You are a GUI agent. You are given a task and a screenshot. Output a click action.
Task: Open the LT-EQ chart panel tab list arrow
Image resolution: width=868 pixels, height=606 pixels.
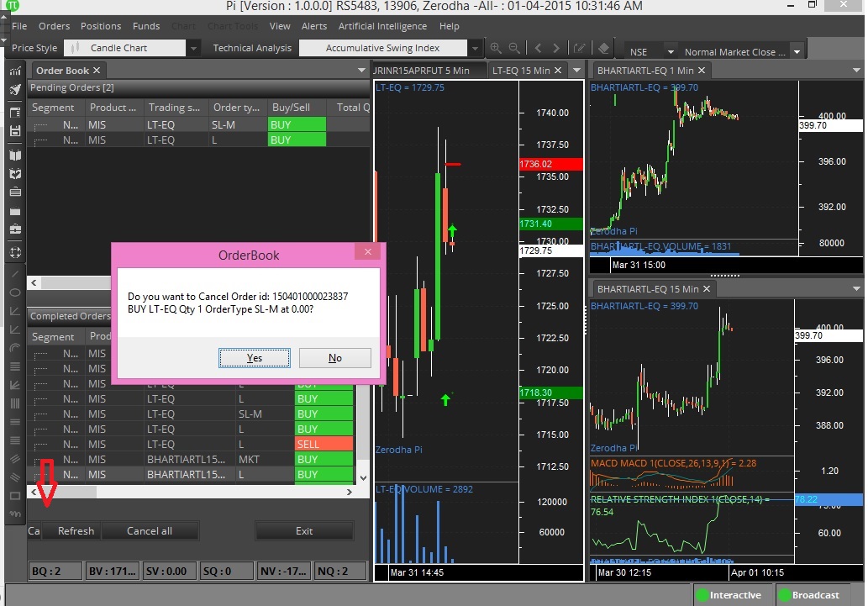576,71
